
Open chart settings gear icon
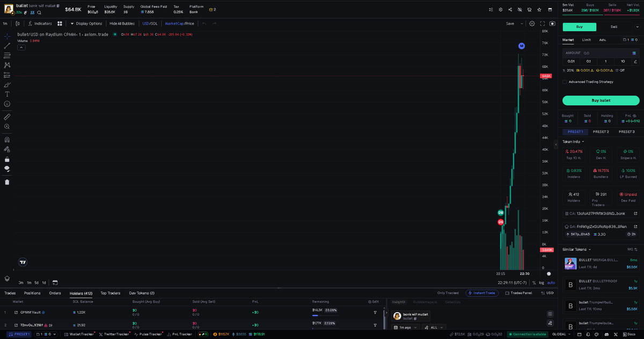point(532,24)
